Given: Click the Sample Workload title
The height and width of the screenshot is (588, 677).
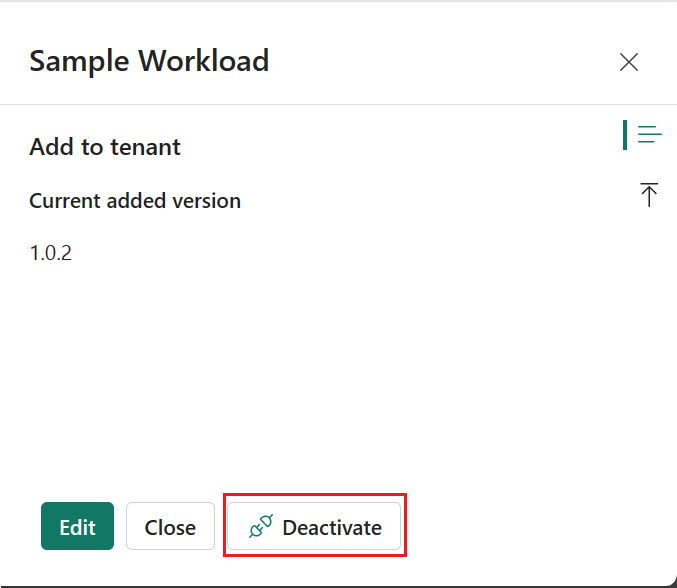Looking at the screenshot, I should point(149,61).
